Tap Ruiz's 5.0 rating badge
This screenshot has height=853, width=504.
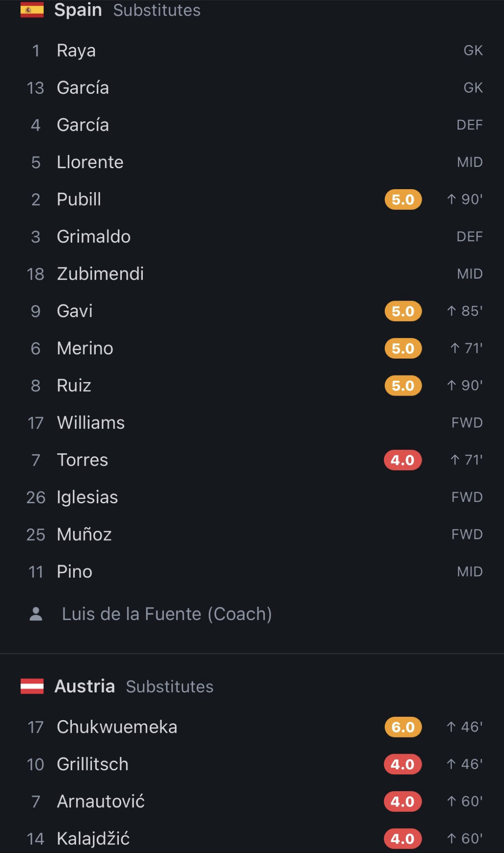[x=403, y=386]
